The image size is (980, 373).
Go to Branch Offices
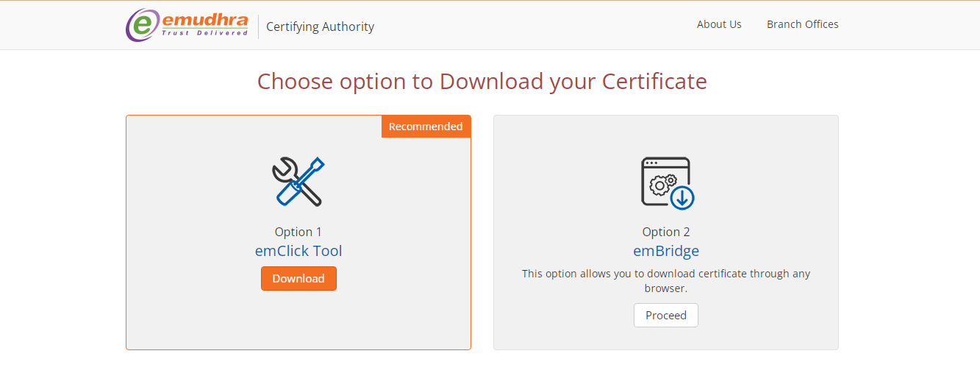coord(802,24)
